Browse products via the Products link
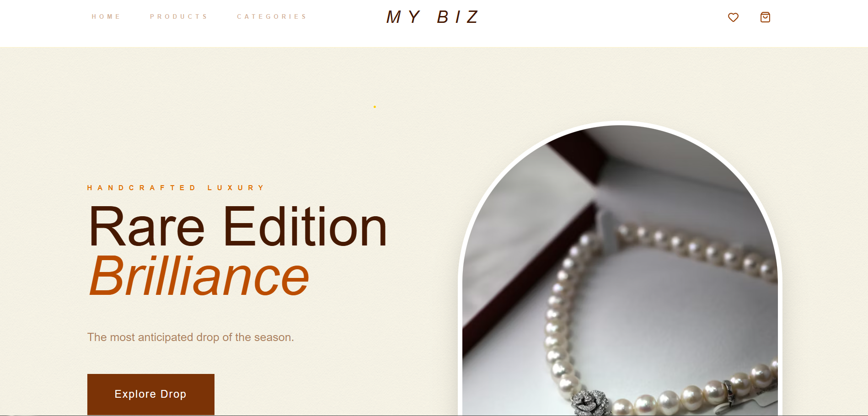Screen dimensions: 868x416 [178, 16]
